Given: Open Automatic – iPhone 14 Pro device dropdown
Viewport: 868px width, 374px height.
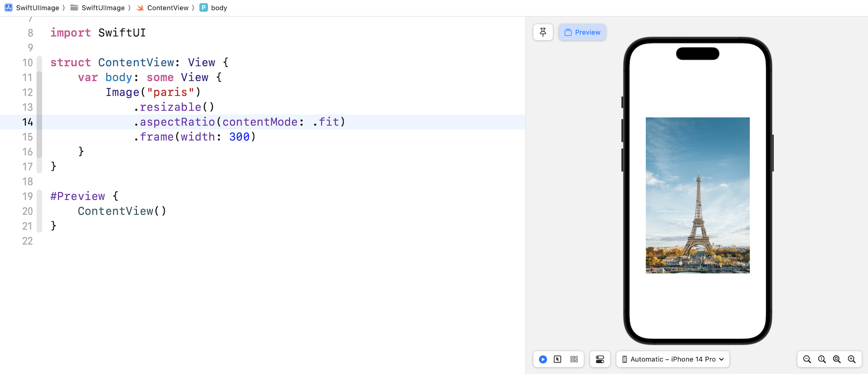Looking at the screenshot, I should (x=673, y=359).
